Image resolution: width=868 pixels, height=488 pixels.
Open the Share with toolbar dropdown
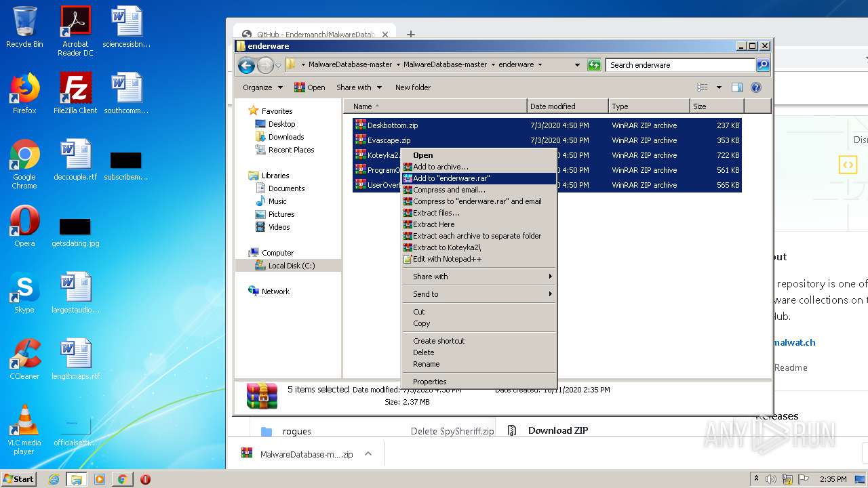coord(359,87)
